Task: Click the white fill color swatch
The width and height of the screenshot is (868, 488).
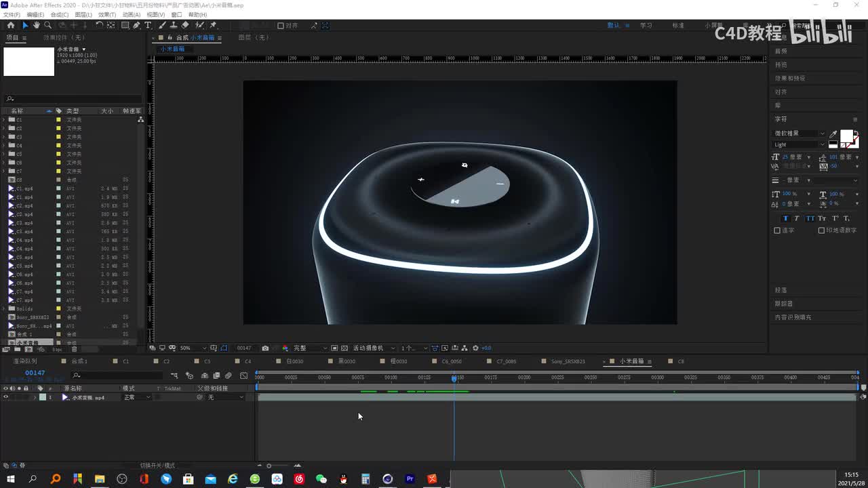Action: pyautogui.click(x=846, y=136)
